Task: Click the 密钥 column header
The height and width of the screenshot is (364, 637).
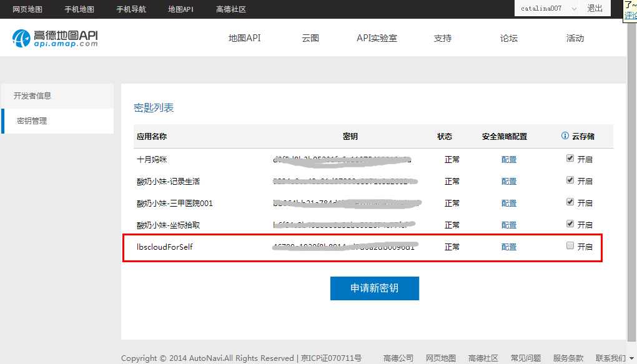Action: pyautogui.click(x=350, y=137)
